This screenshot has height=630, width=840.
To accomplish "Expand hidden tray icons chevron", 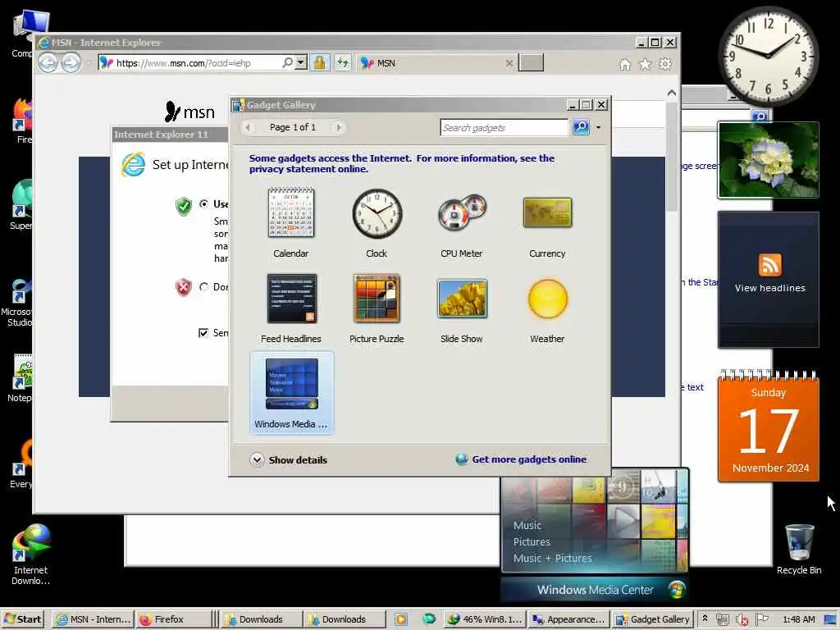I will pyautogui.click(x=705, y=619).
